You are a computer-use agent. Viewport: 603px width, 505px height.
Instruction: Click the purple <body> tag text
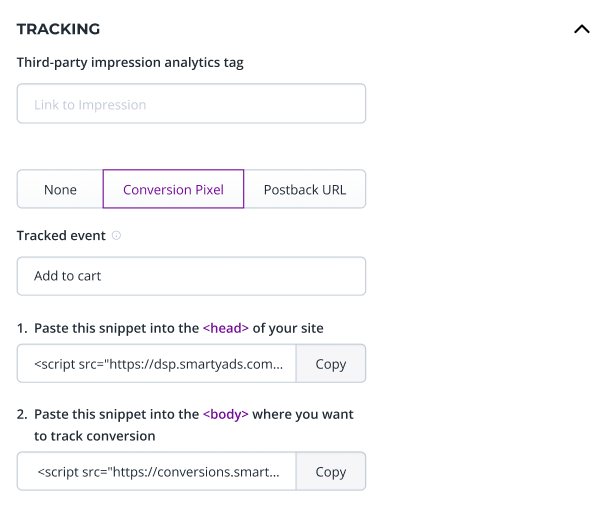(x=225, y=414)
